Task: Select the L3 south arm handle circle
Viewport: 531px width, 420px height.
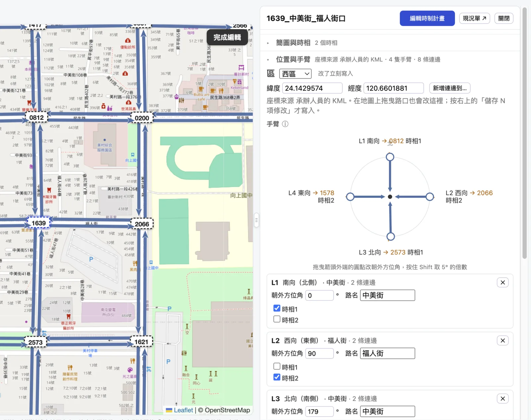Action: pos(391,236)
